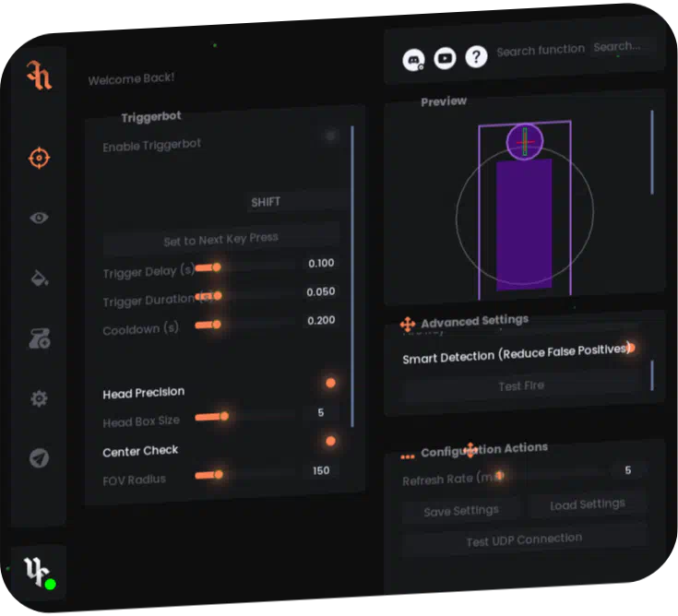The image size is (678, 616).
Task: Open the gear settings icon in sidebar
Action: tap(39, 399)
